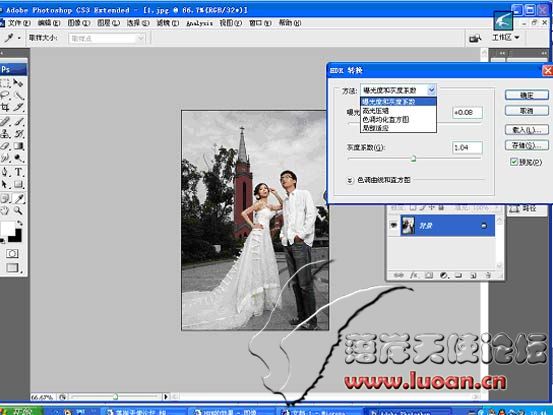Select the Rectangular Marquee tool

(x=5, y=83)
